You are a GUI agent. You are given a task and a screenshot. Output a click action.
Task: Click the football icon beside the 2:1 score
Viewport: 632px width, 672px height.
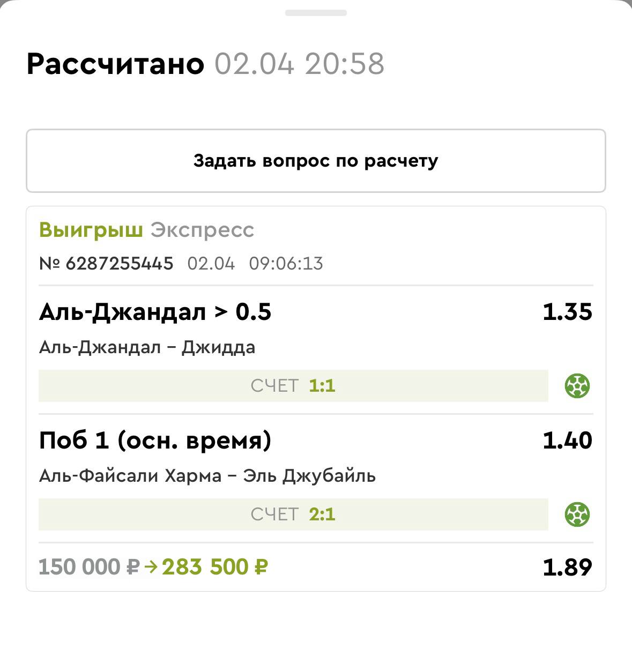point(577,514)
